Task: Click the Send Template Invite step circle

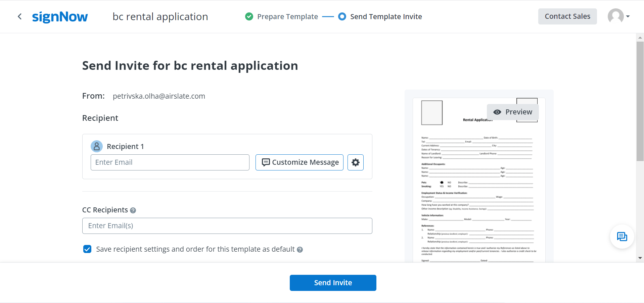Action: [342, 16]
